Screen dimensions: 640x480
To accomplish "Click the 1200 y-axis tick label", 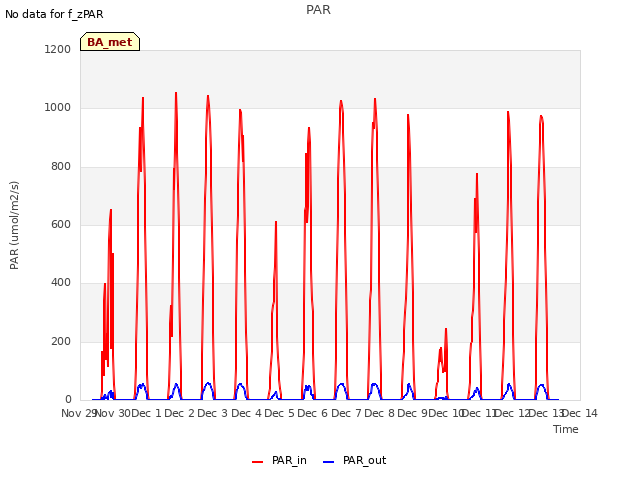I will click(x=58, y=49).
